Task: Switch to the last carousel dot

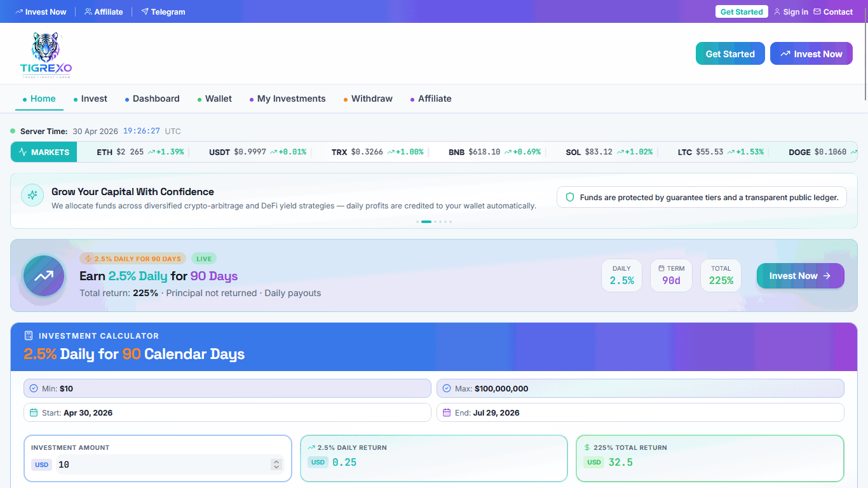Action: (451, 222)
